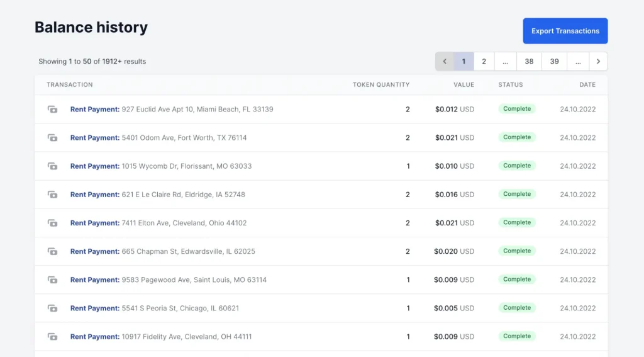Viewport: 644px width, 357px height.
Task: Select page 38 in pagination
Action: (x=529, y=62)
